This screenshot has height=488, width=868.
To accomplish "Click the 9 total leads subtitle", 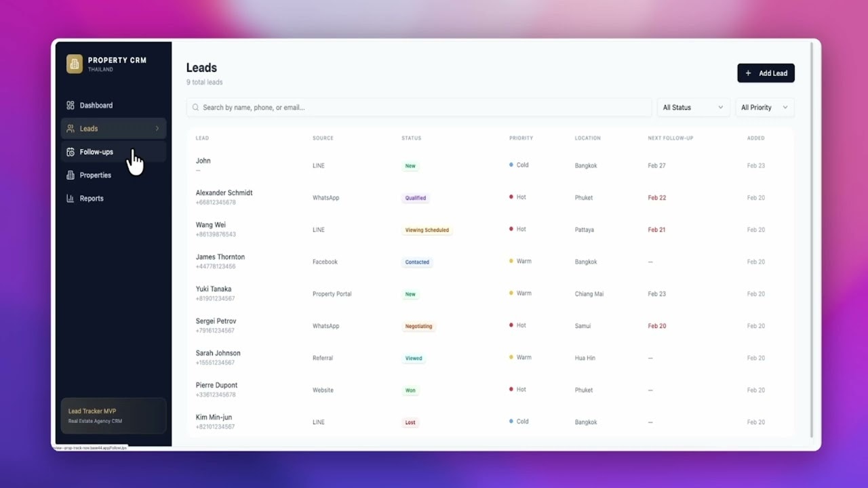I will click(205, 82).
